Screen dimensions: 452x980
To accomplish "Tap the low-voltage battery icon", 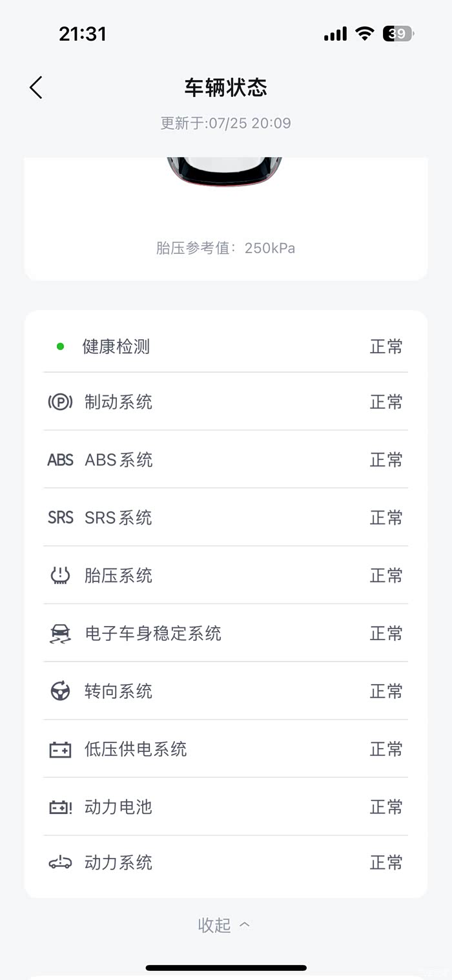I will 61,749.
